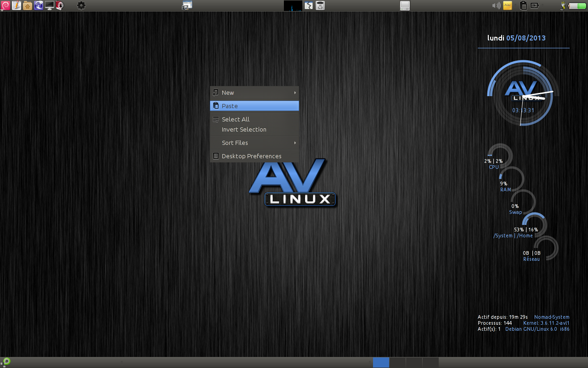Open Desktop Preferences from the menu

pyautogui.click(x=254, y=156)
